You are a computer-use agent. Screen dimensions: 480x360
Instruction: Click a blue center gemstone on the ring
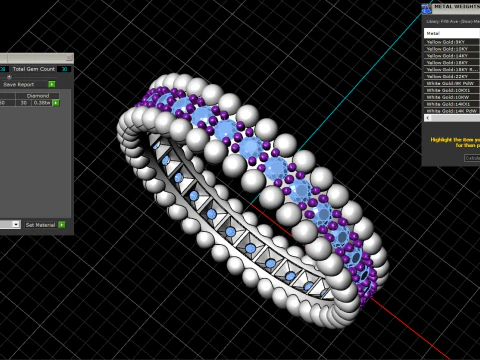coord(250,146)
